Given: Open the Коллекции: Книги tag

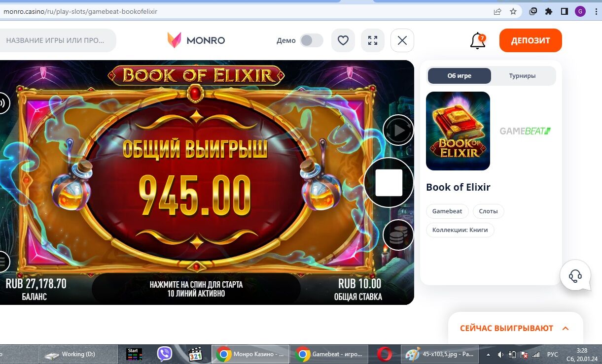Looking at the screenshot, I should [460, 230].
